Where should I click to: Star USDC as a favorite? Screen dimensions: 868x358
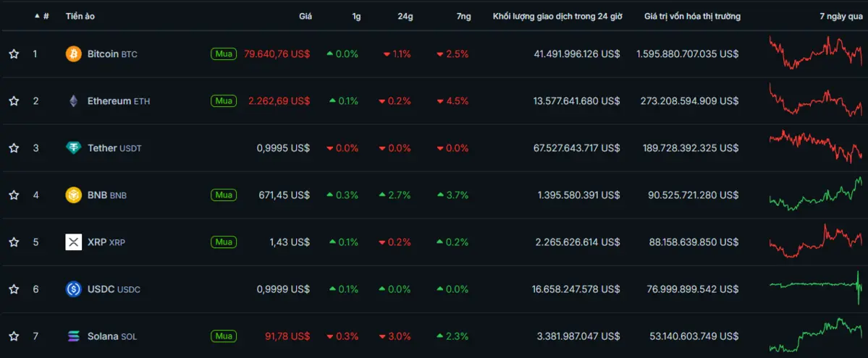pyautogui.click(x=14, y=289)
